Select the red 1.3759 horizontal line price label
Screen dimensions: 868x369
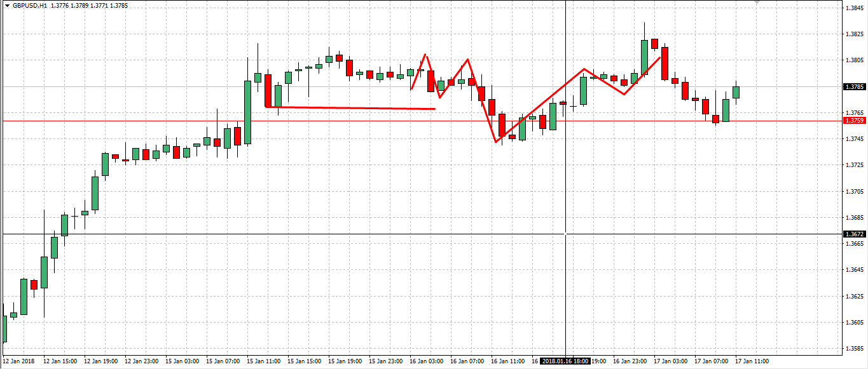[855, 120]
